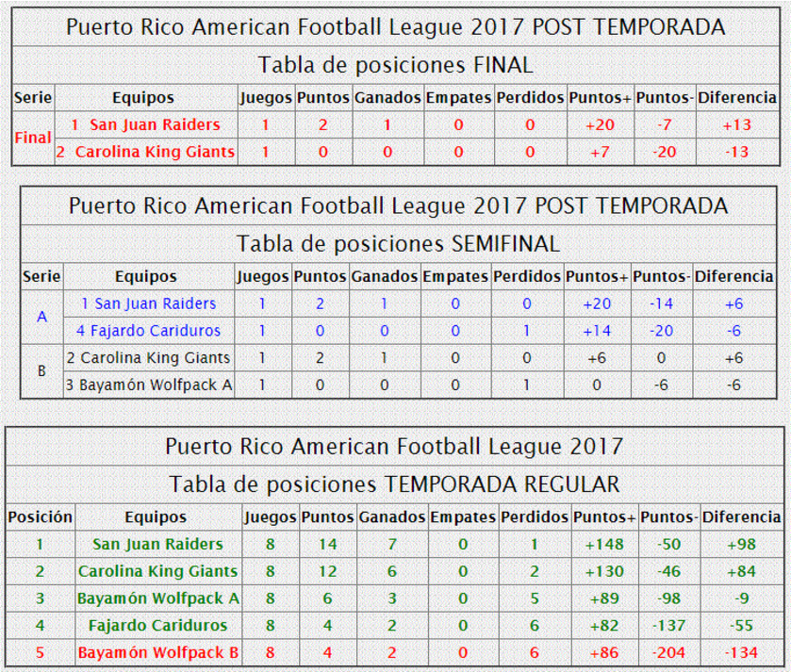Click the Posición header in the regular season table
This screenshot has width=791, height=672.
pos(41,516)
